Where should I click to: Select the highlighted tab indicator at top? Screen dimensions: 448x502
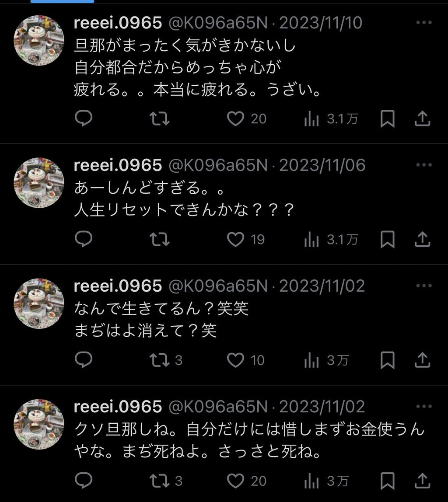(62, 1)
